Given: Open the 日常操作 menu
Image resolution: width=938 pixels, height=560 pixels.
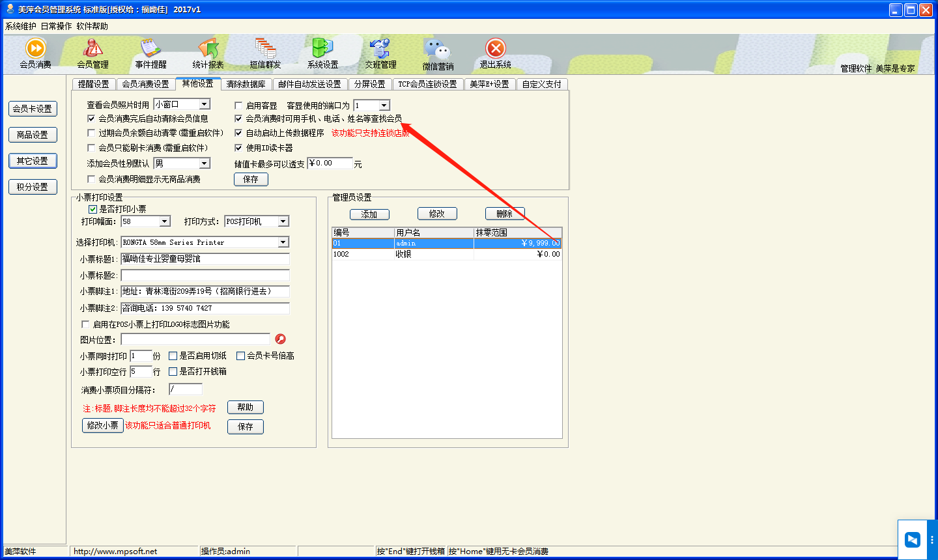Looking at the screenshot, I should [x=56, y=26].
